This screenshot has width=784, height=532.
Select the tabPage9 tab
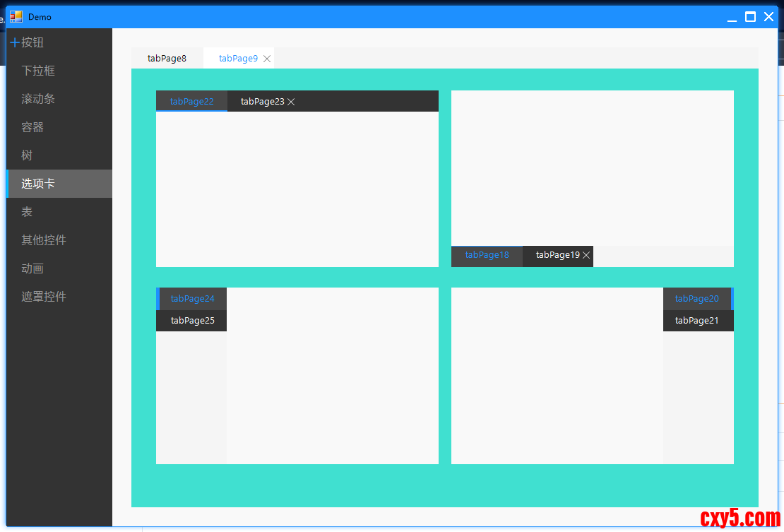tap(239, 59)
